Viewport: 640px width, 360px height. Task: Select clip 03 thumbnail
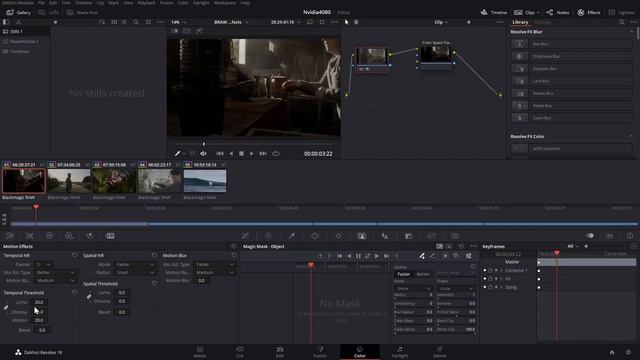[114, 181]
